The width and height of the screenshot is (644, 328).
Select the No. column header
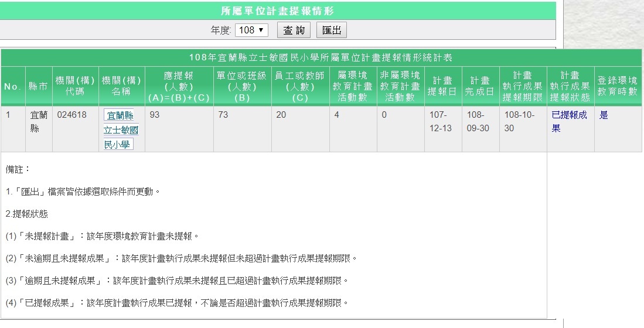pyautogui.click(x=13, y=86)
